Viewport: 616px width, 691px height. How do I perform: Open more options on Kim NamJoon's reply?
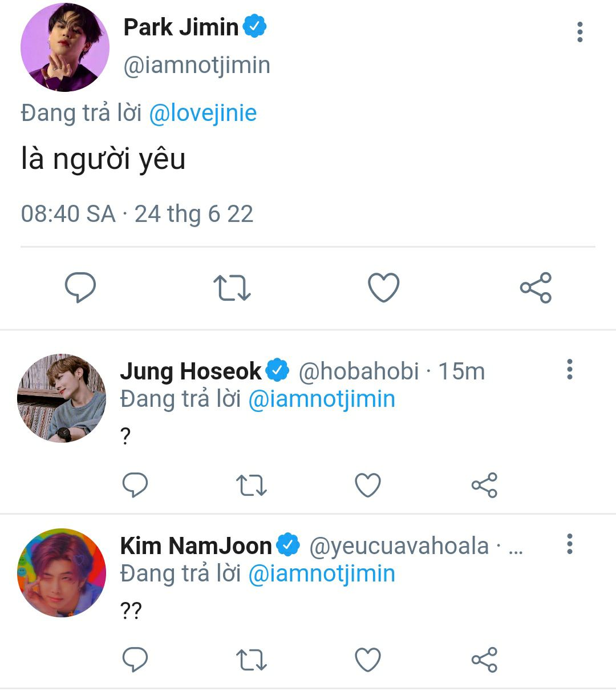click(569, 544)
